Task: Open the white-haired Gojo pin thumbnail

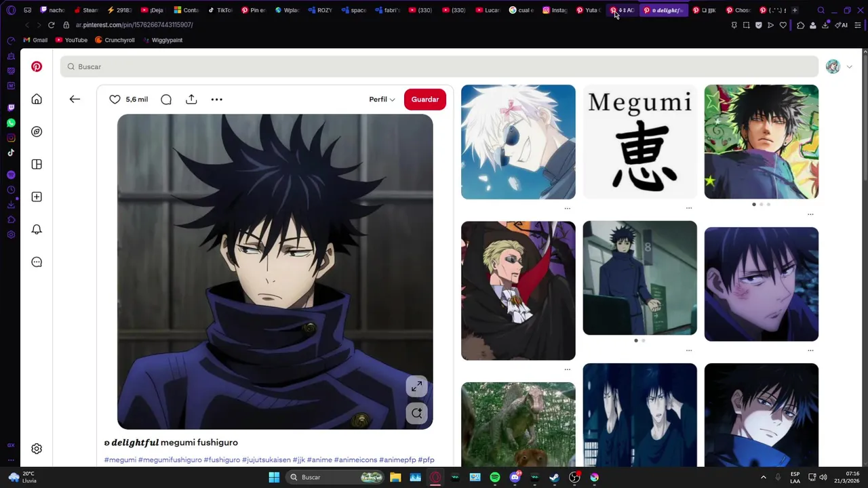Action: point(518,142)
